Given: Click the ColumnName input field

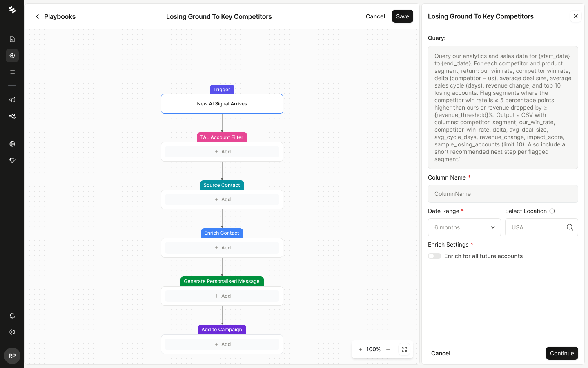Looking at the screenshot, I should (503, 193).
